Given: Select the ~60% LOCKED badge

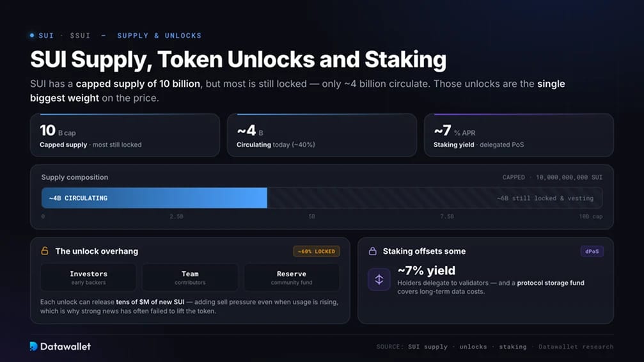Looking at the screenshot, I should 317,251.
